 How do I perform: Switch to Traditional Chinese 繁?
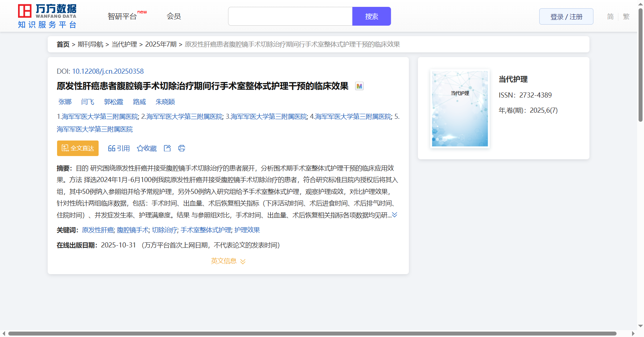[626, 17]
